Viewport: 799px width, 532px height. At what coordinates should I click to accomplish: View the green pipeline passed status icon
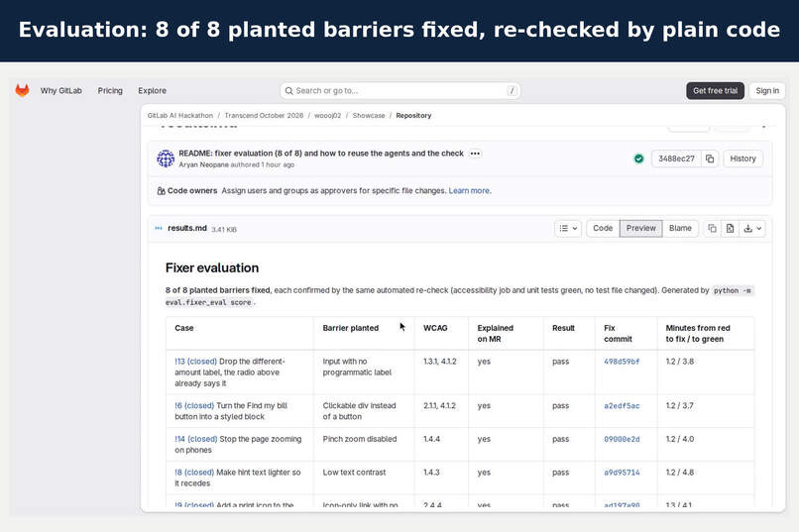pos(638,159)
